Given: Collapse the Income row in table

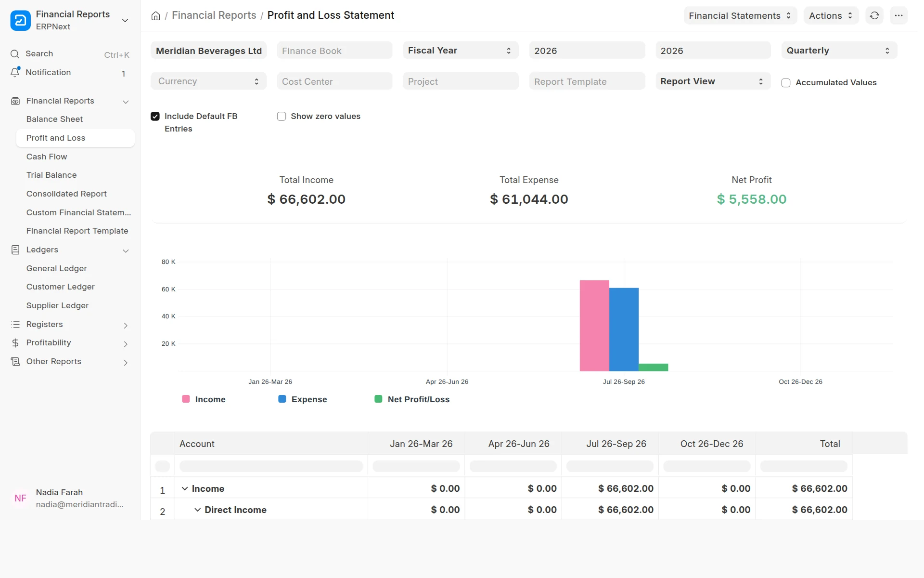Looking at the screenshot, I should (x=184, y=489).
